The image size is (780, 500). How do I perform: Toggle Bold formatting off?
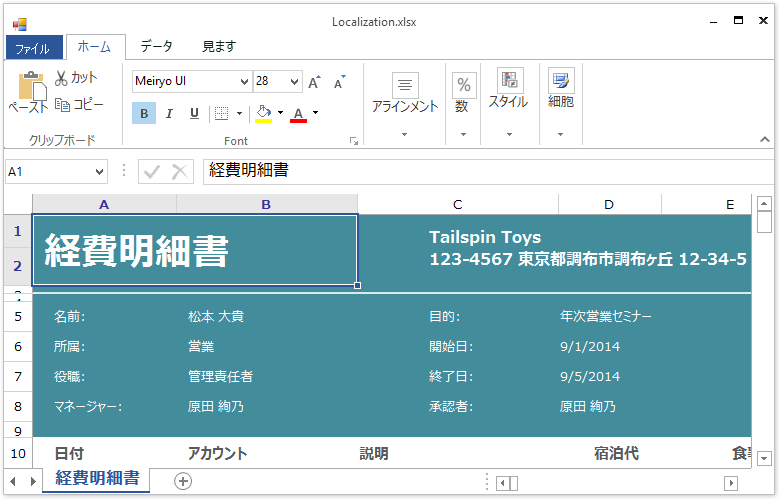coord(144,114)
